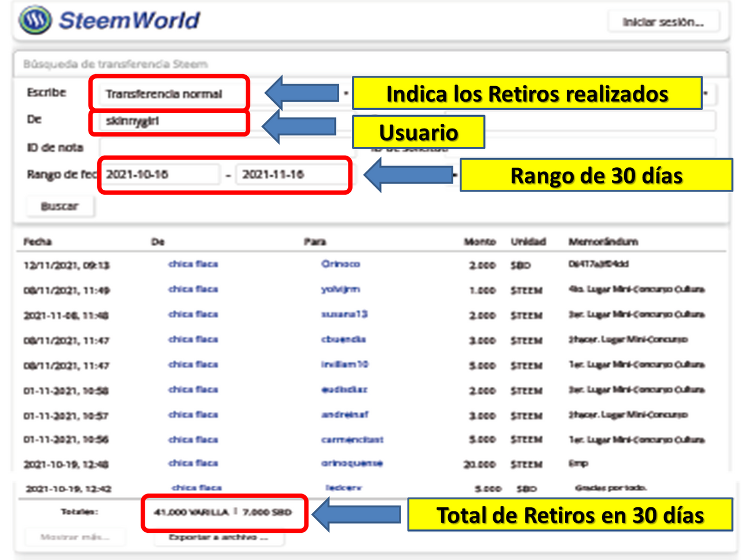
Task: Click chica flaca sender in 01-11-2021 10:56 row
Action: point(193,440)
